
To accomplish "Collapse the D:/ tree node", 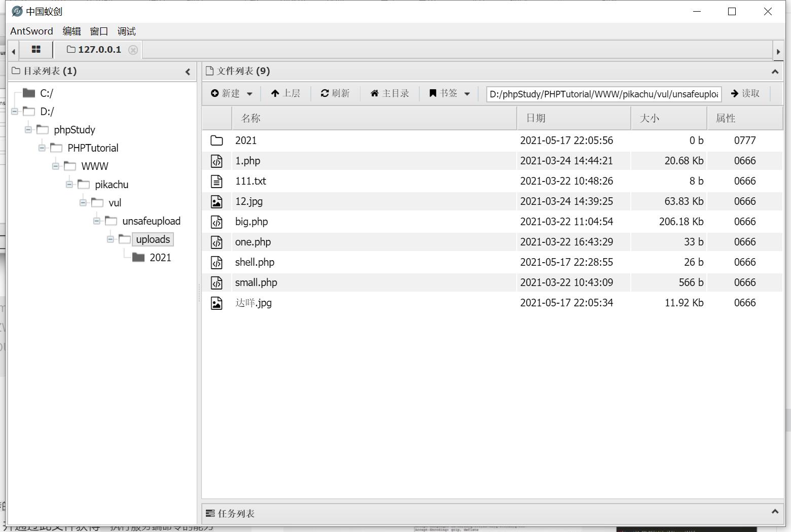I will [x=14, y=112].
